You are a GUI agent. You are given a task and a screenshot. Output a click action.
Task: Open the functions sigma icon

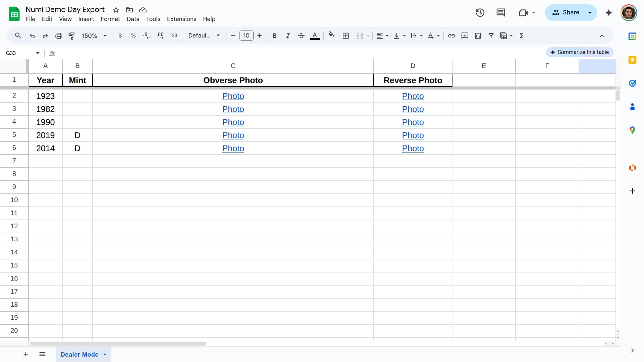click(522, 36)
